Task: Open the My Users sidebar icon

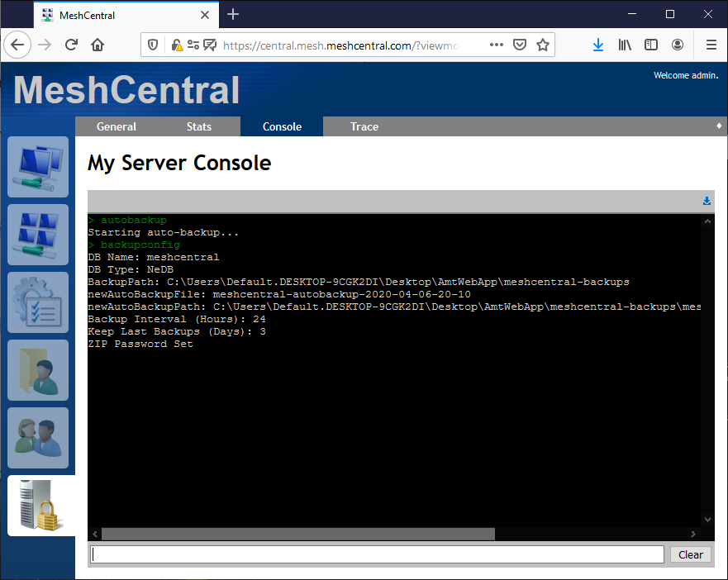Action: (x=38, y=438)
